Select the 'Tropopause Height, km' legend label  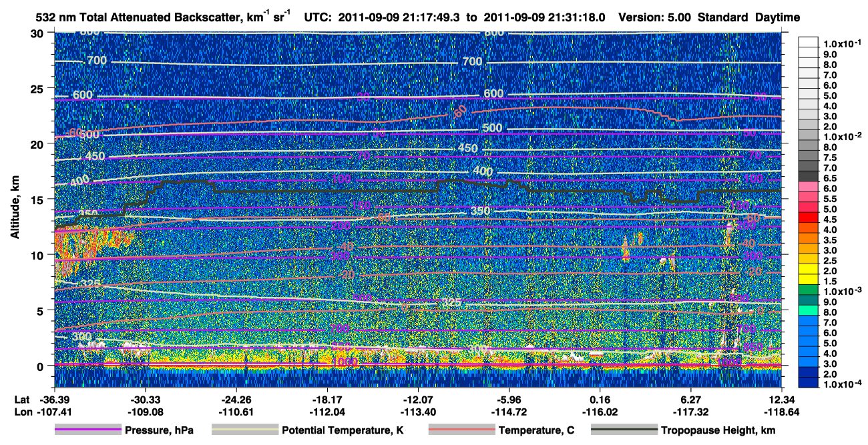[x=718, y=431]
